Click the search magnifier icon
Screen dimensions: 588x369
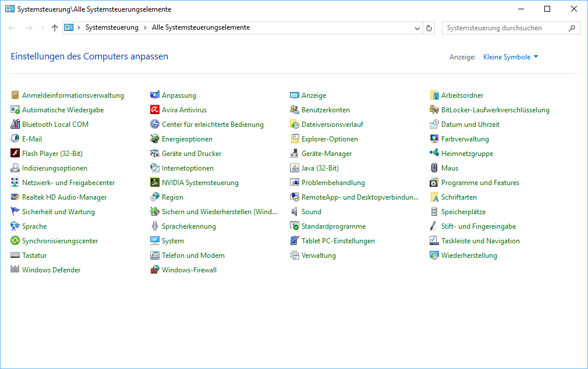click(x=572, y=28)
